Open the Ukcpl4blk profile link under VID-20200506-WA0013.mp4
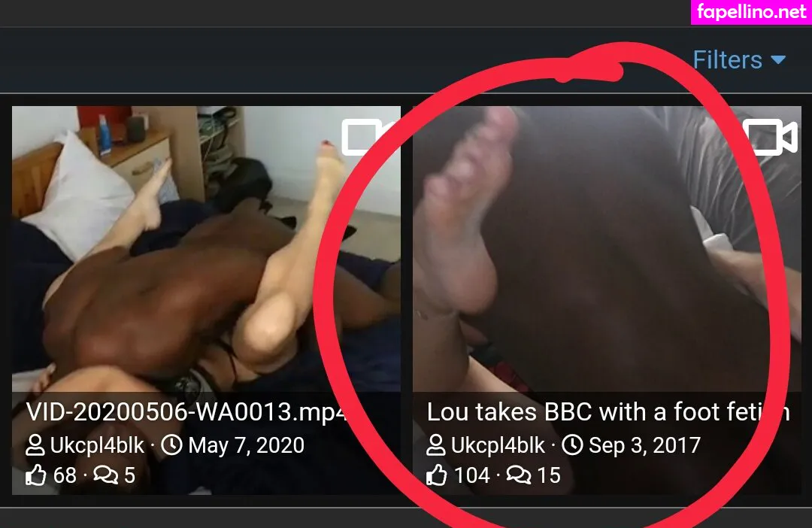812x528 pixels. pos(97,445)
